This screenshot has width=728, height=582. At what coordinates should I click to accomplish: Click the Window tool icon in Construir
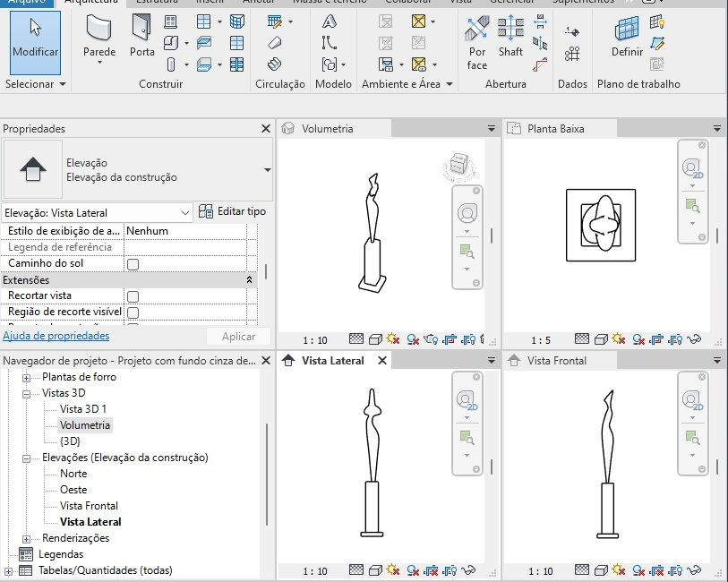[170, 21]
